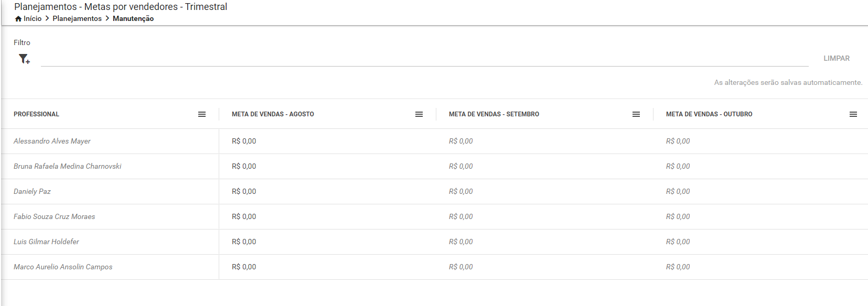Edit Daniely Paz Outubro value
This screenshot has height=306, width=868.
(678, 192)
